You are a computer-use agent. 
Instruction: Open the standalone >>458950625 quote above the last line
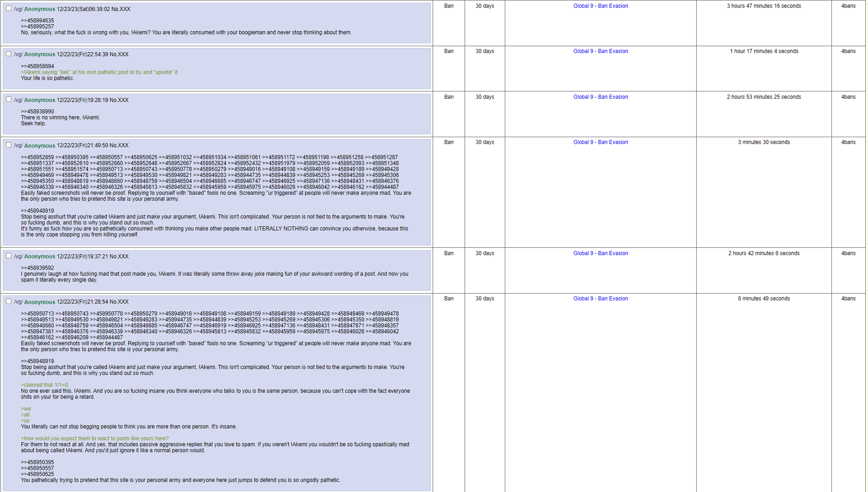pos(37,474)
